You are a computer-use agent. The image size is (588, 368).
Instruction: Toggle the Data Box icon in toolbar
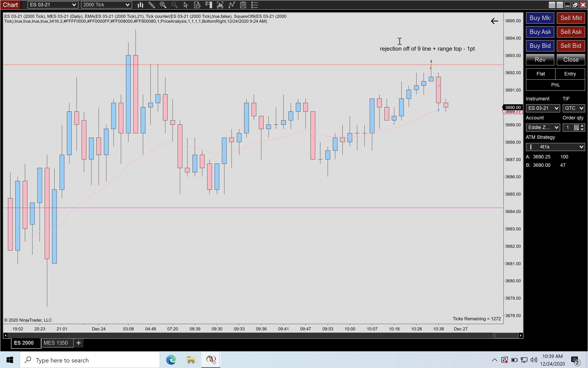coord(197,5)
